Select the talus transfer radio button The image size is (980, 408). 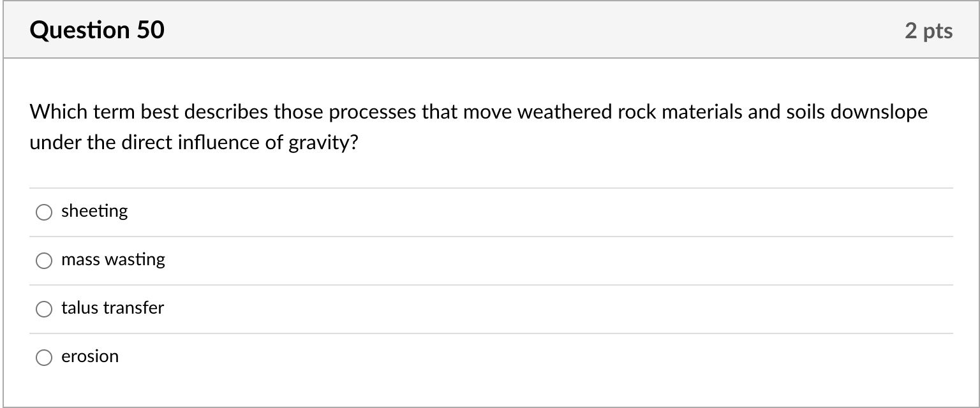click(43, 309)
